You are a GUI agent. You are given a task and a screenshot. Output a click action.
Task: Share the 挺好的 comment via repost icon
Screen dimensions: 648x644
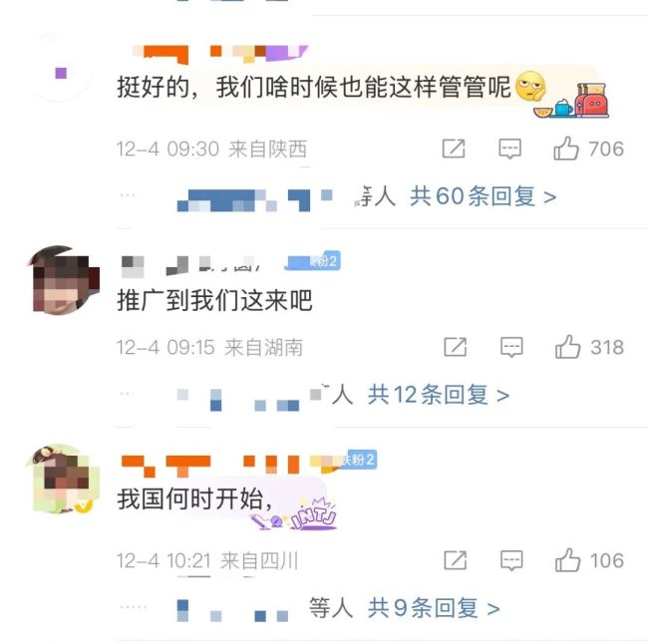pyautogui.click(x=454, y=149)
